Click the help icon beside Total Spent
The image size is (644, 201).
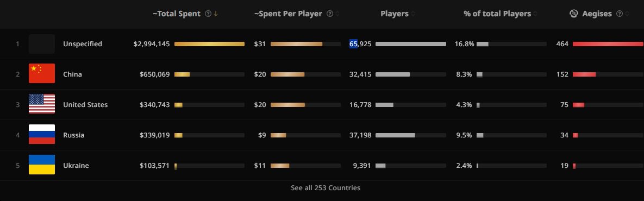pos(208,14)
